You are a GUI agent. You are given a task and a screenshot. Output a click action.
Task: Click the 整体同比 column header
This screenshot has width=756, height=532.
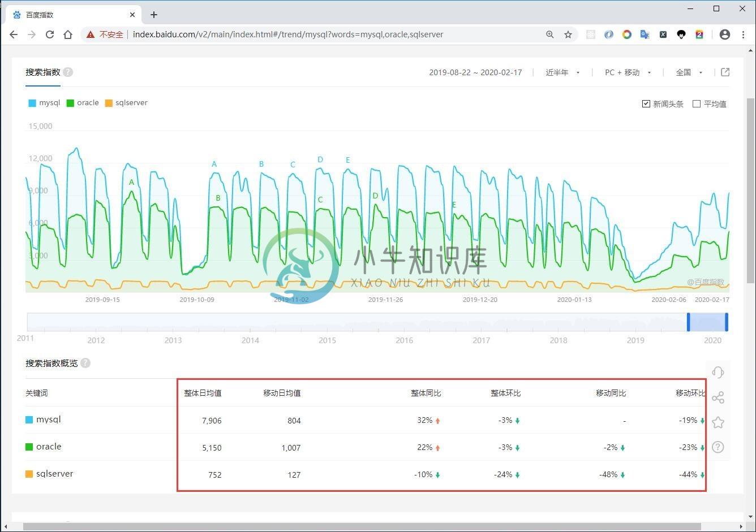426,393
